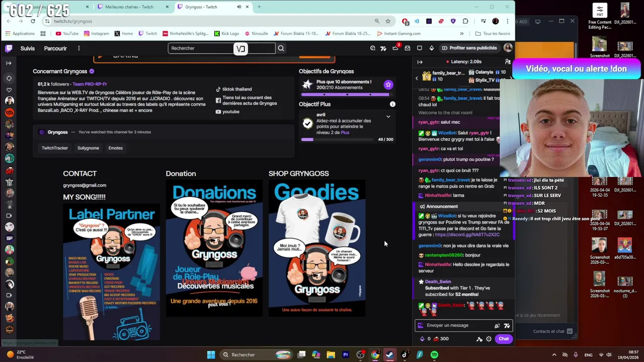Open Premiere Pro from the taskbar
This screenshot has width=644, height=362.
coord(346,355)
